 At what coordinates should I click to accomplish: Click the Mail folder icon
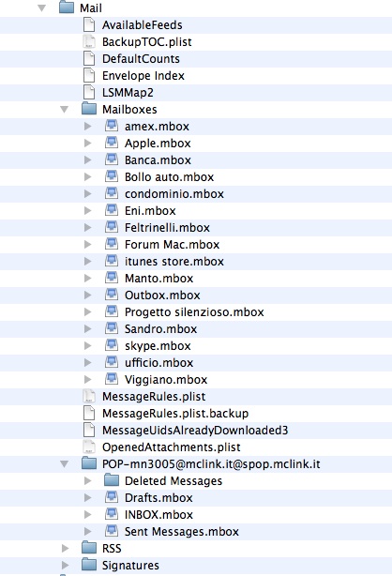pos(67,8)
